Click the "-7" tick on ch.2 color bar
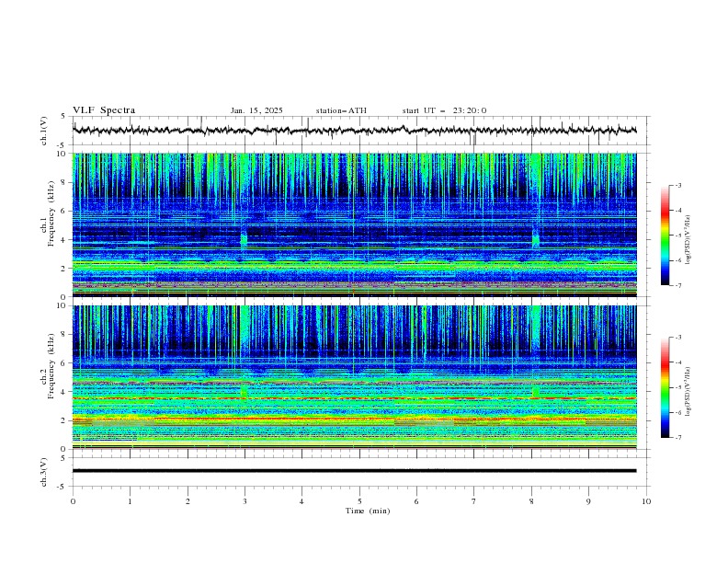 click(678, 438)
